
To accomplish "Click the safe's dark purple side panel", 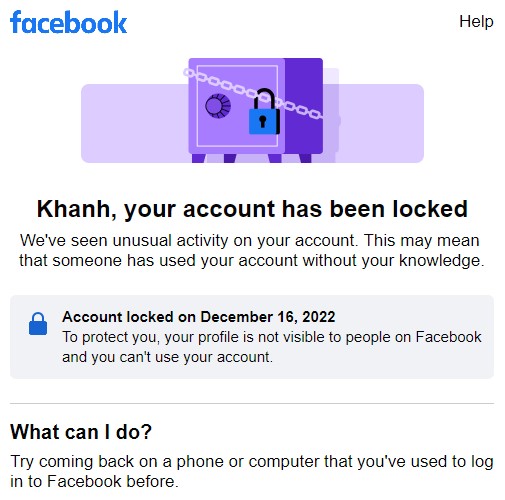I will (304, 106).
